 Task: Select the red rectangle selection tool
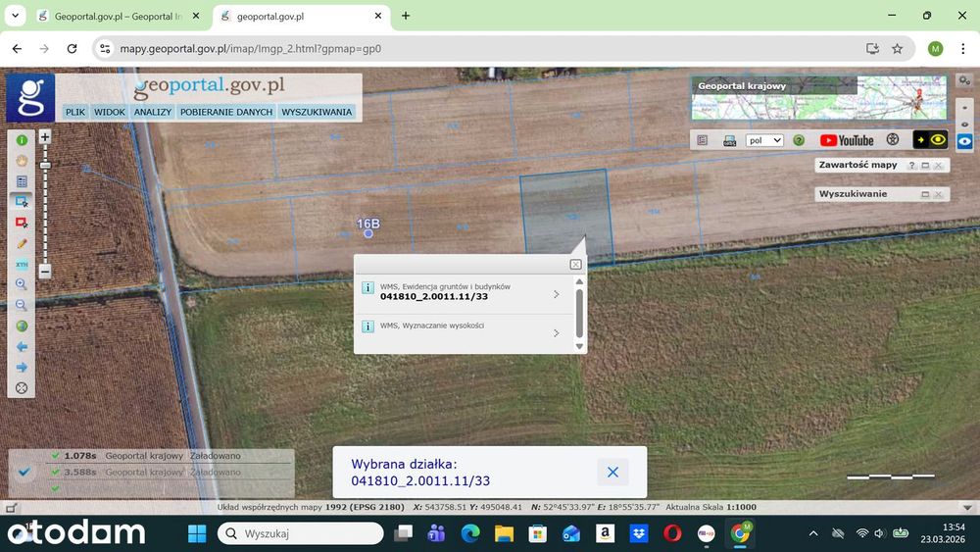tap(22, 222)
